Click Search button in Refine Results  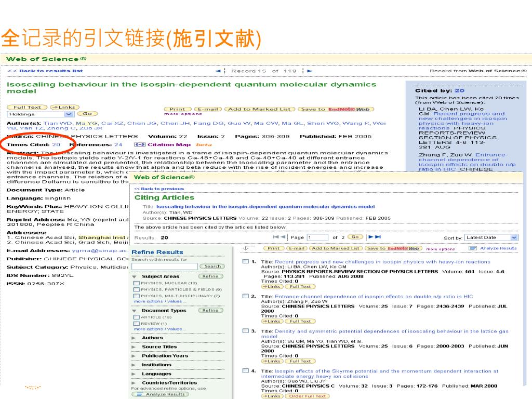coord(212,267)
